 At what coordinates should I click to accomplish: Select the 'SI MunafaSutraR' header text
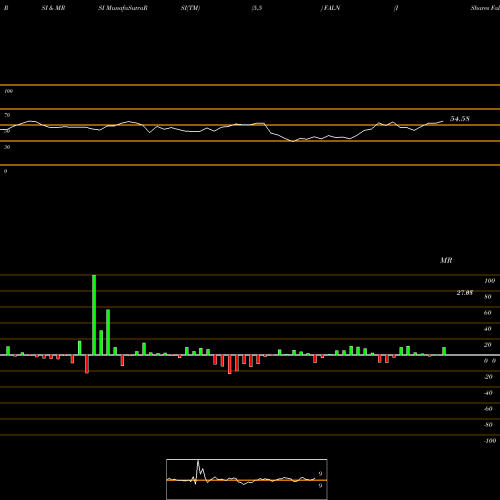(x=123, y=8)
